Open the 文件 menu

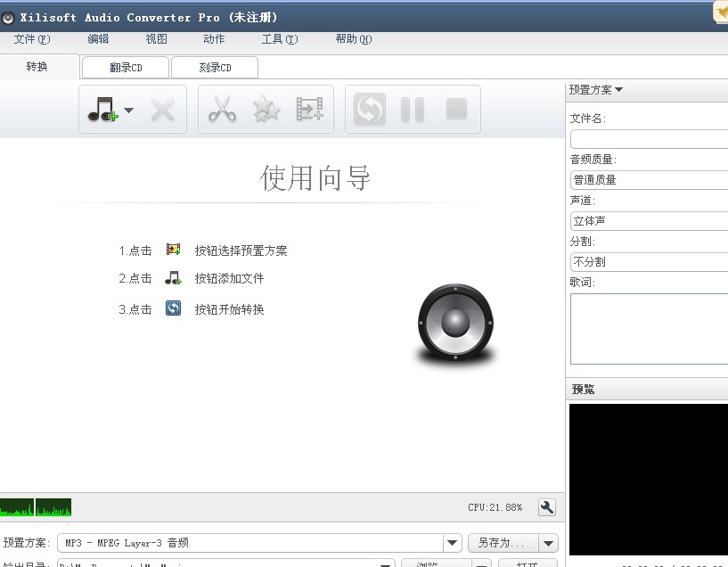point(31,39)
